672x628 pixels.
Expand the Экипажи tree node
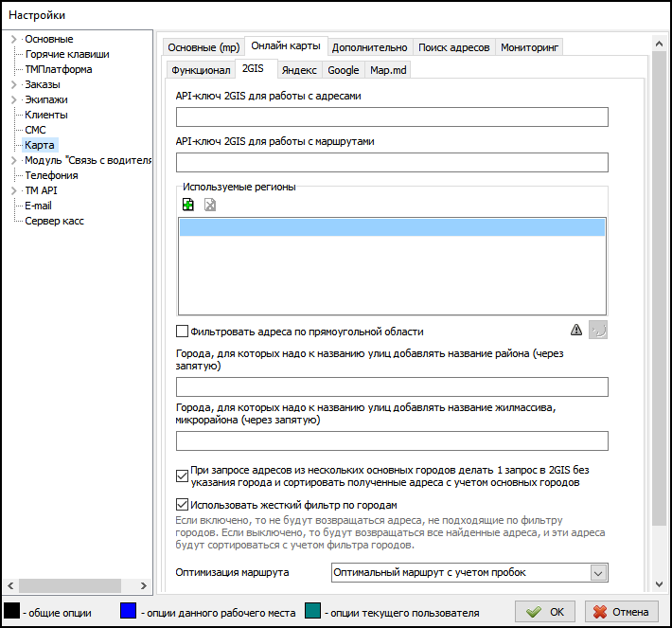14,99
